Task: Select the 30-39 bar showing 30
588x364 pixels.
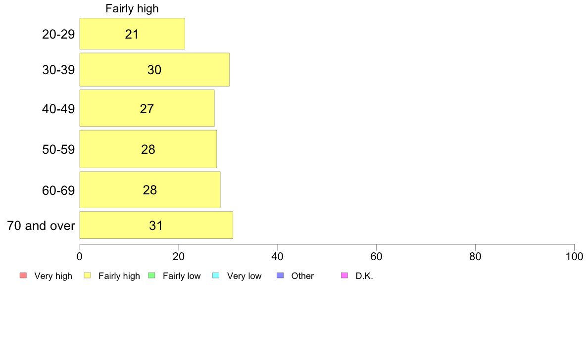Action: point(154,70)
